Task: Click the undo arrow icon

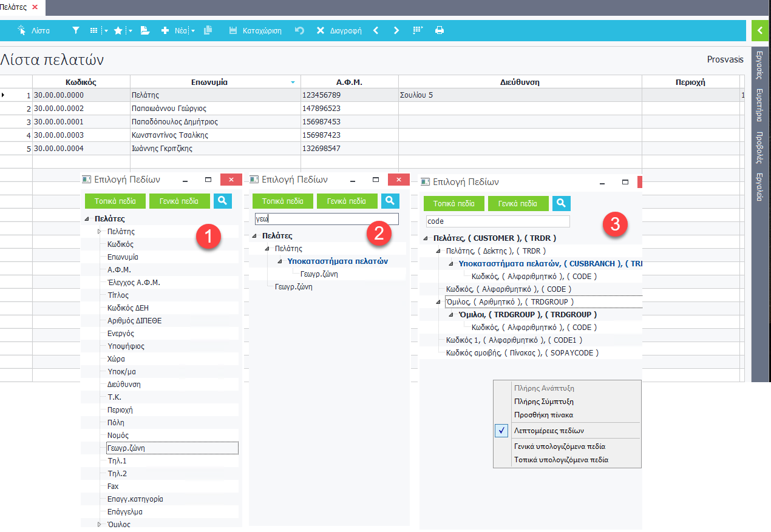Action: (x=299, y=30)
